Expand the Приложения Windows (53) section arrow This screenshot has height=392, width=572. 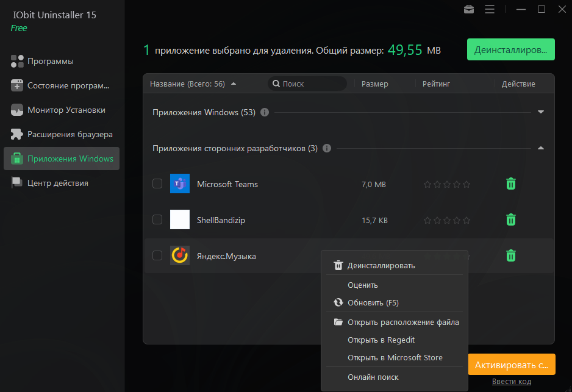[541, 112]
